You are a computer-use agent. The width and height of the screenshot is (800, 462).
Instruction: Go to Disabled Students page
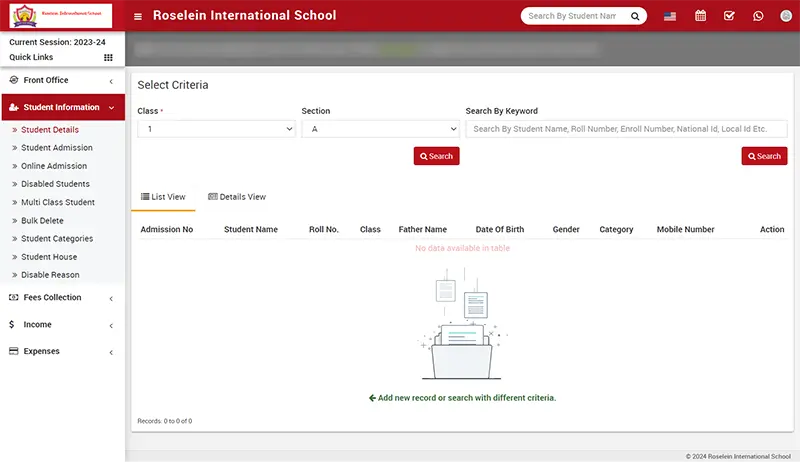(x=56, y=184)
